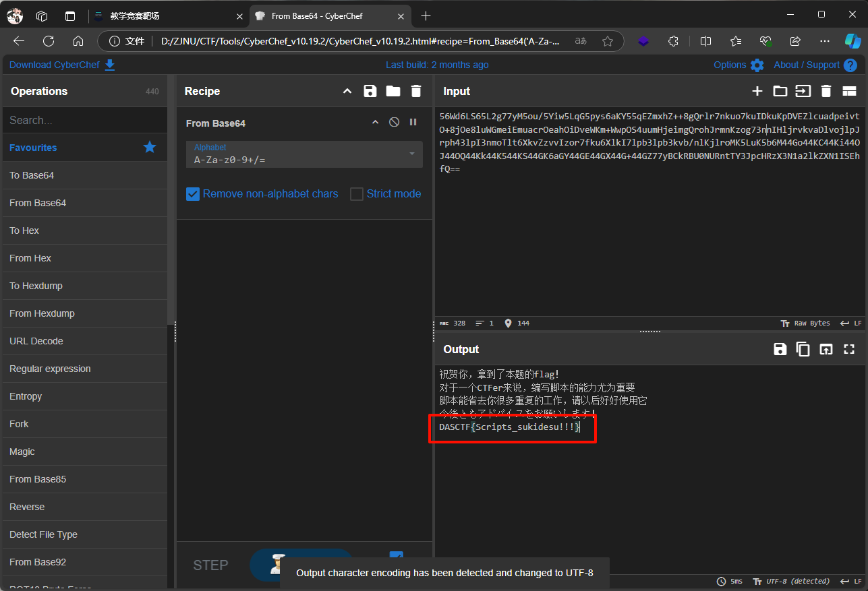This screenshot has width=868, height=591.
Task: Click the Favourites star icon
Action: tap(150, 147)
